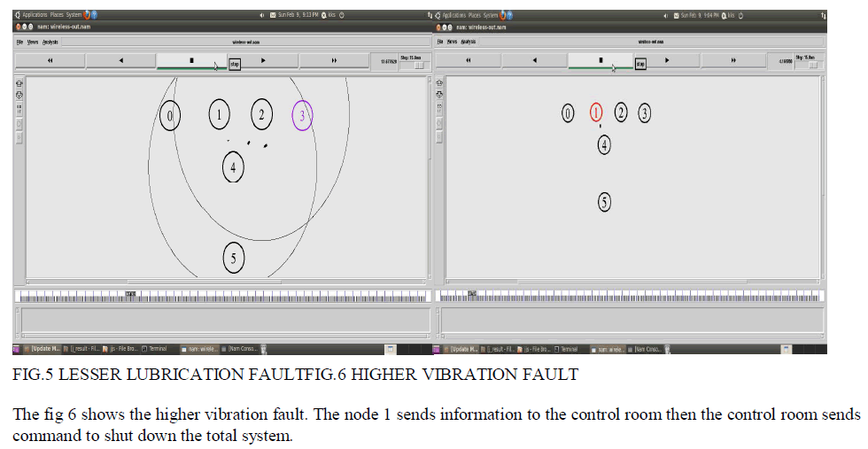Click fast forward in right NAM window

coord(733,60)
